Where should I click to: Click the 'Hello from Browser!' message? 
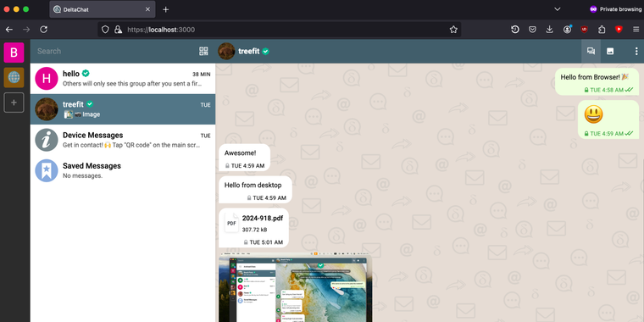click(x=597, y=81)
